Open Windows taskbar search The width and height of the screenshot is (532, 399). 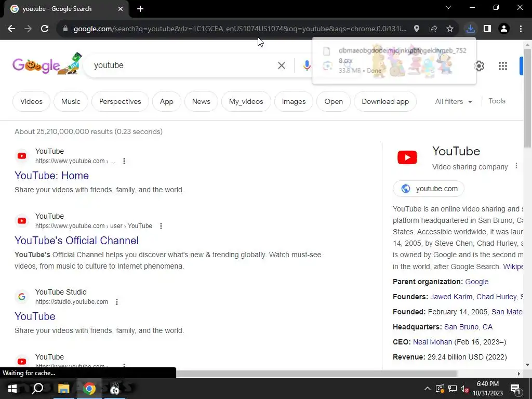[x=37, y=389]
